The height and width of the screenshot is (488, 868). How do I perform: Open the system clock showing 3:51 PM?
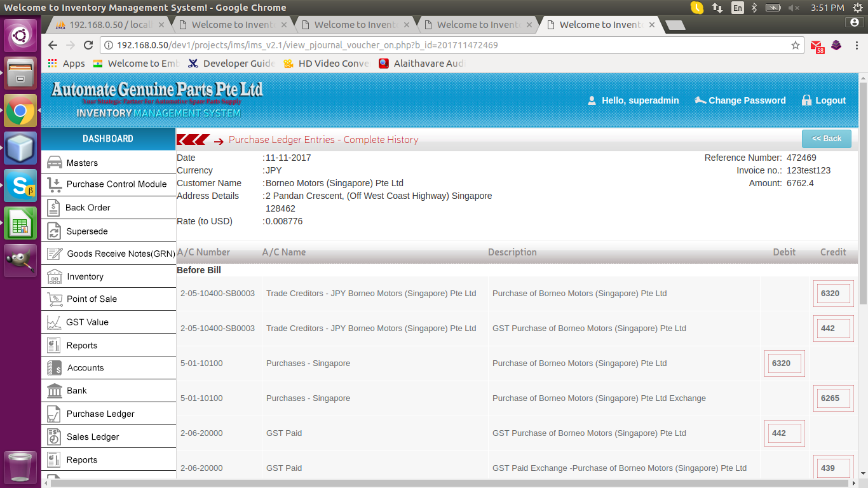[828, 8]
